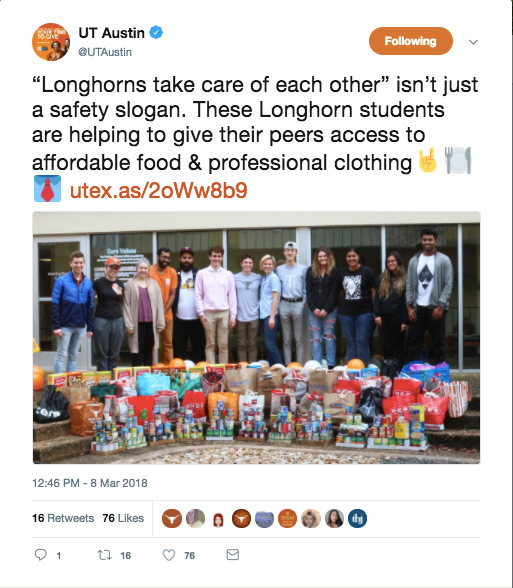Retweet using the retweet arrows icon

[x=105, y=555]
